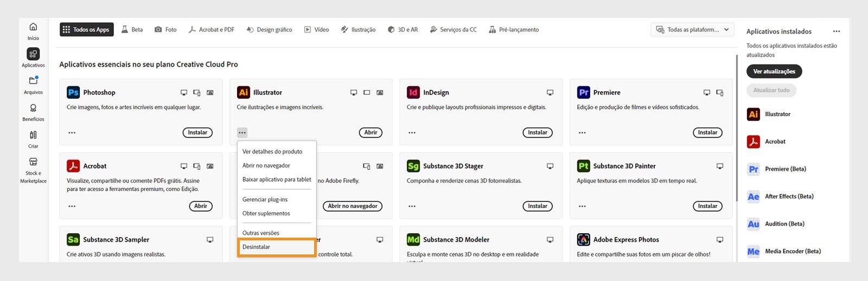Click Photoshop desktop platform icon
The height and width of the screenshot is (281, 868).
click(184, 93)
